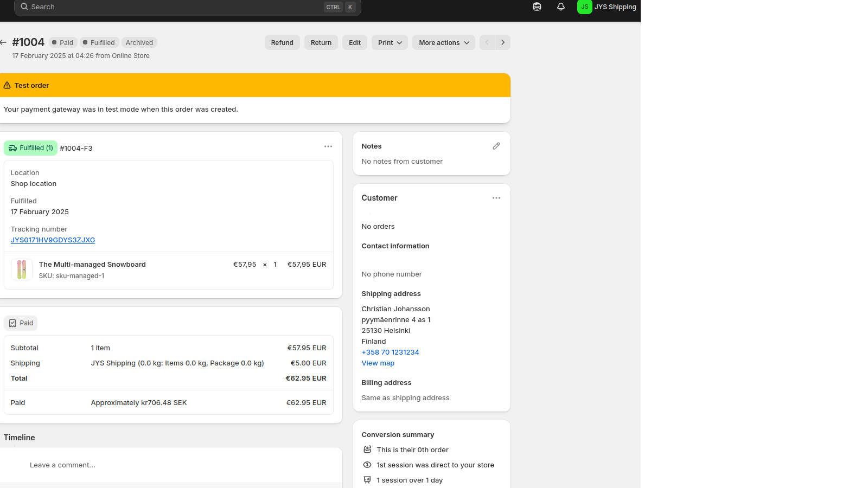Click the View map link

tap(378, 363)
